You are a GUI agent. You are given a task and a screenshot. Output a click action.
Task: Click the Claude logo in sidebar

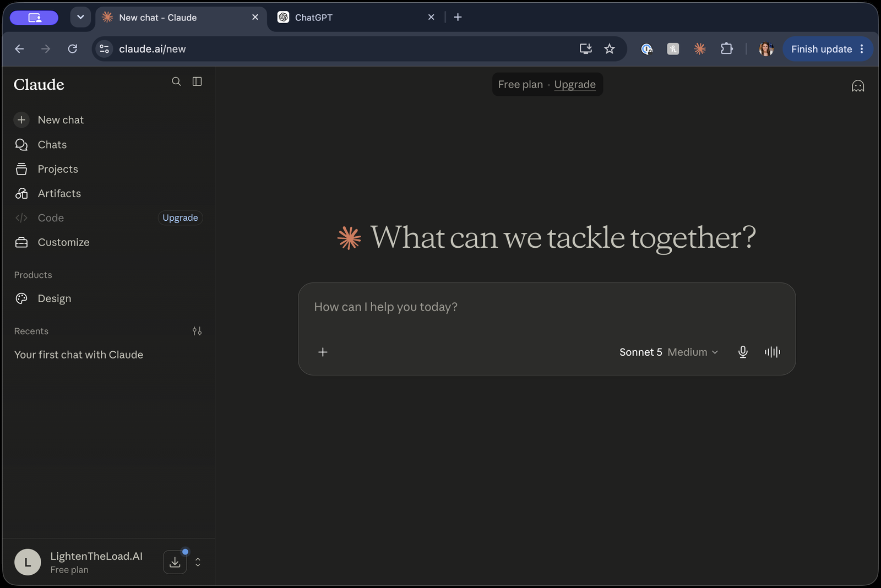[x=39, y=84]
